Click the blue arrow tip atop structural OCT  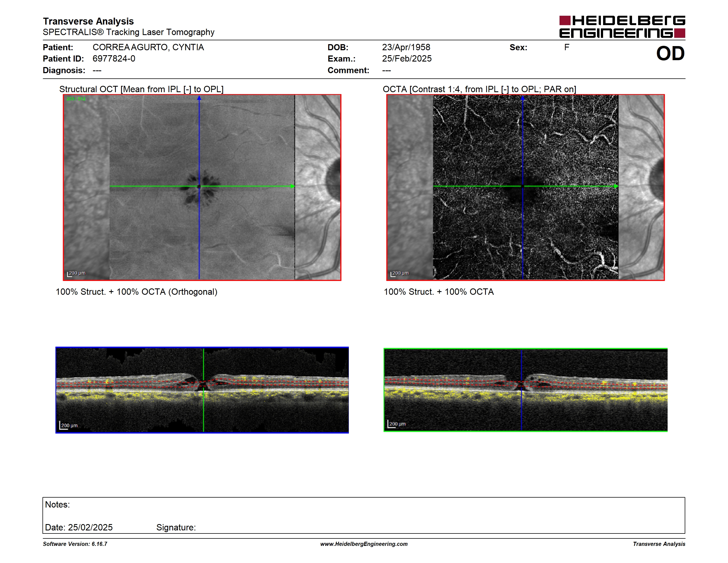tap(199, 98)
